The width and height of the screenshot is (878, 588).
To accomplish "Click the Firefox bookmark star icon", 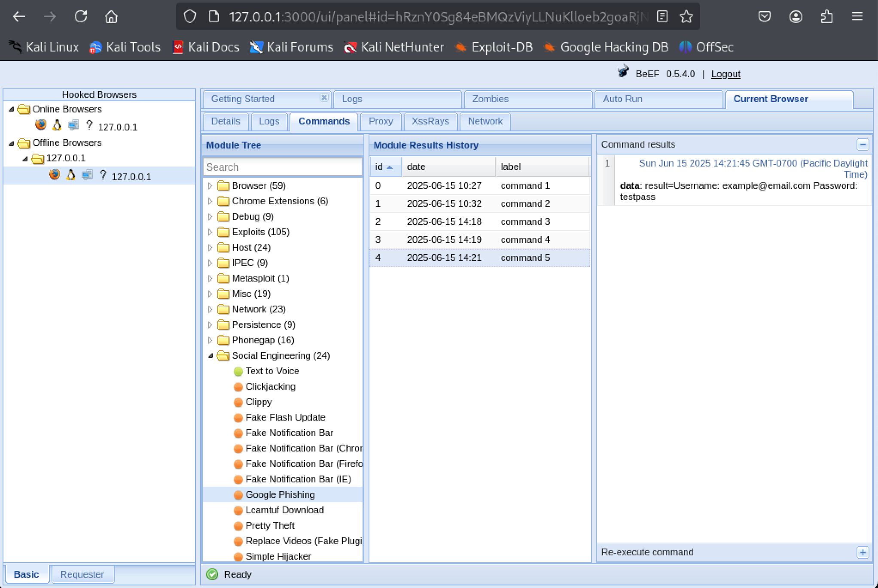I will [686, 17].
